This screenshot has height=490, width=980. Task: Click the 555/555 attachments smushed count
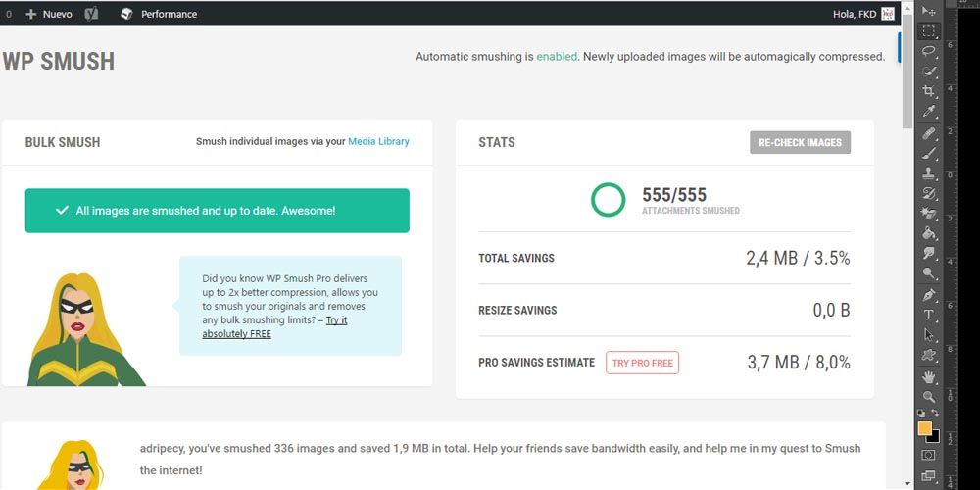point(674,195)
